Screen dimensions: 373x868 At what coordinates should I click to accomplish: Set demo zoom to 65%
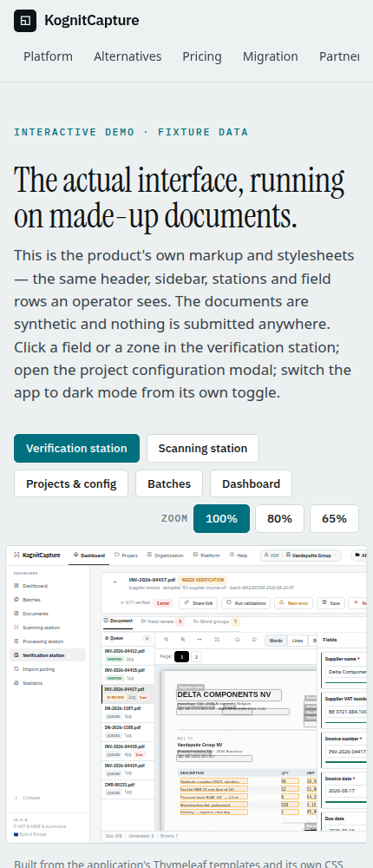point(334,519)
